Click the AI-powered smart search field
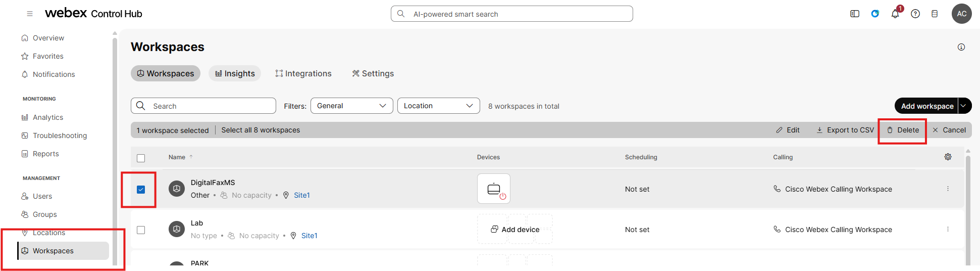Screen dimensions: 980x271 click(x=512, y=14)
